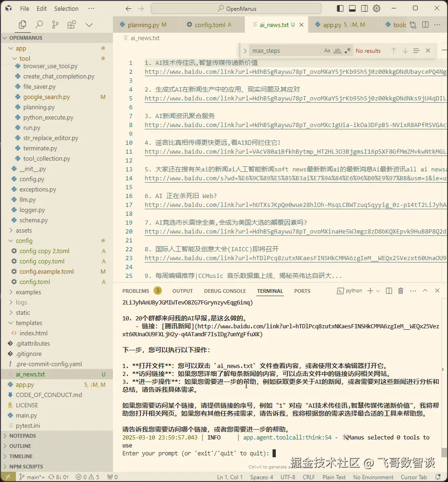Screen dimensions: 448x482
Task: Open terminal launch profile dropdown arrow
Action: pos(378,291)
